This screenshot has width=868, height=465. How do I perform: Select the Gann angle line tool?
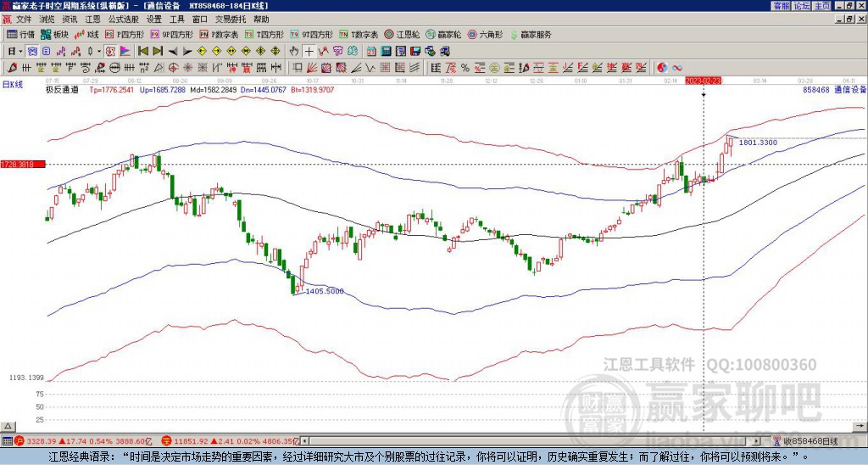pos(356,68)
